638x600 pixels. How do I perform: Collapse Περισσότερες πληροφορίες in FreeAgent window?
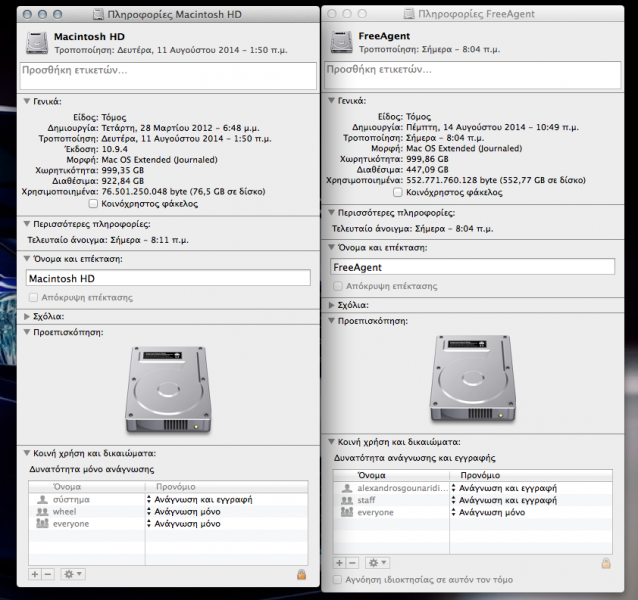click(331, 213)
